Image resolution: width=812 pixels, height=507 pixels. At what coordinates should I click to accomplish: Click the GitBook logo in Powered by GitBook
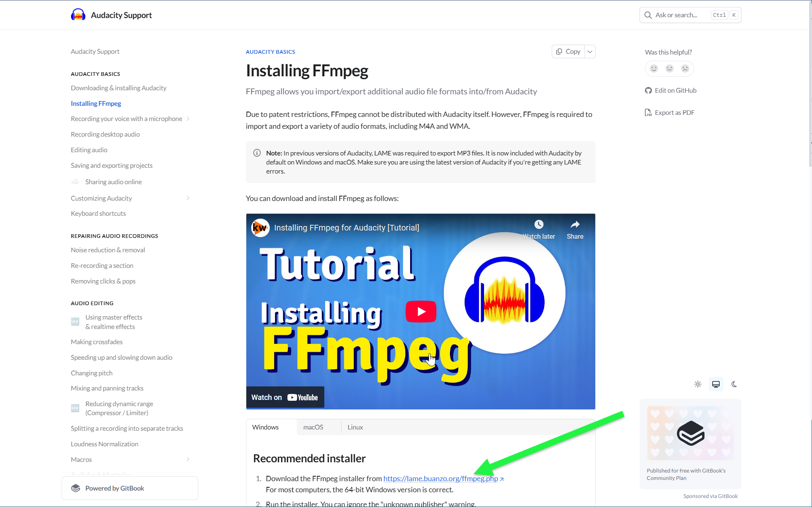click(x=76, y=488)
